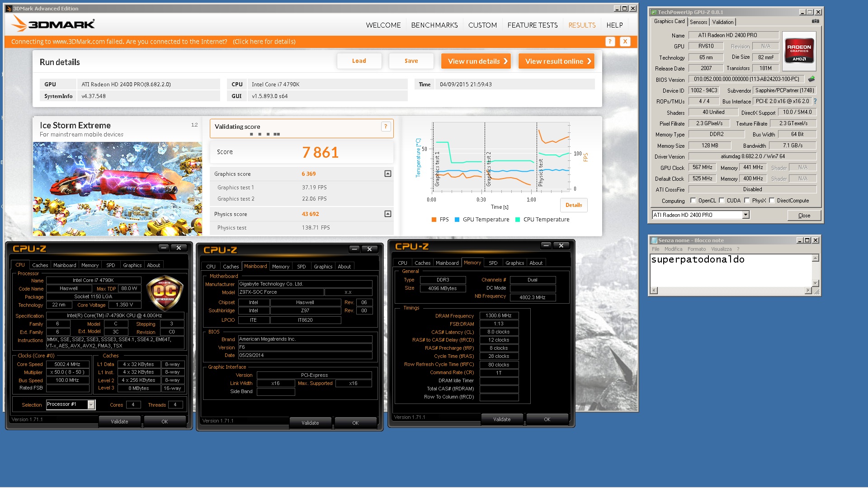Click the Validating score help question icon
The width and height of the screenshot is (868, 488).
pos(386,127)
